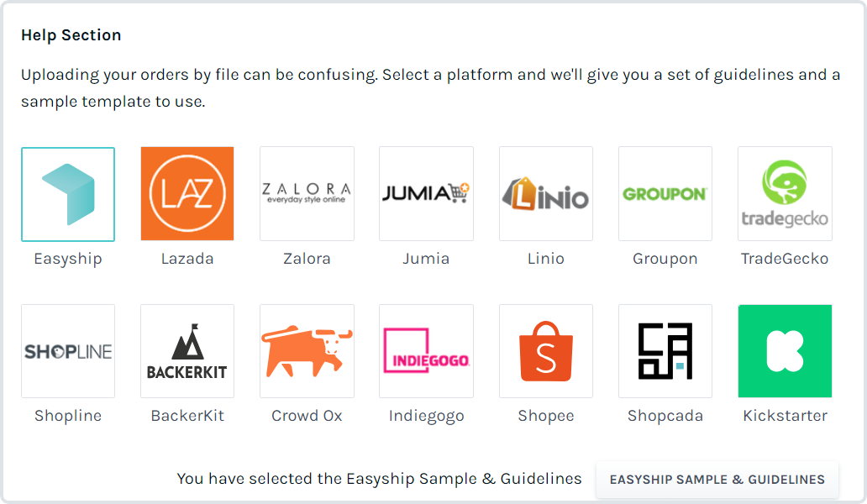This screenshot has height=504, width=867.
Task: Select the BackerKit logo tile
Action: point(187,351)
